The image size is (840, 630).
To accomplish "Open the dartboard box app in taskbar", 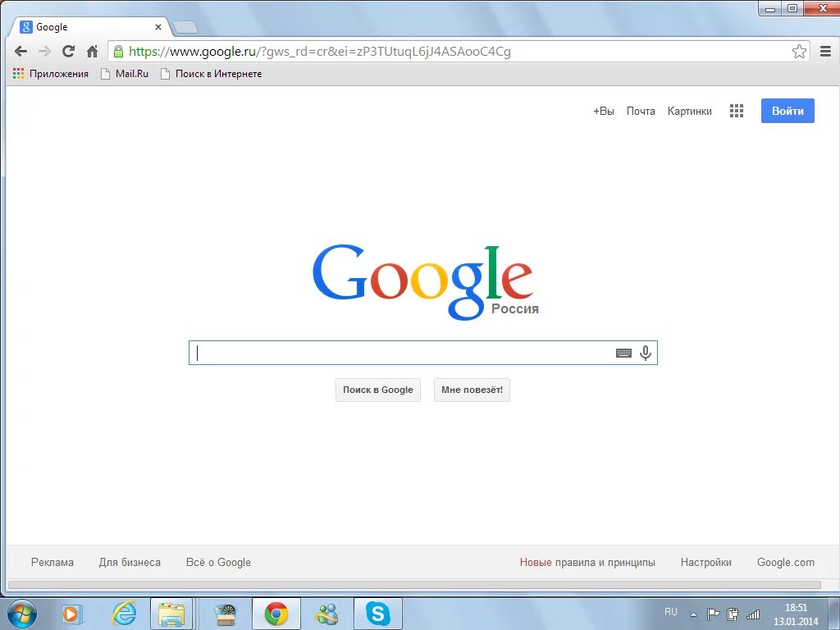I will pyautogui.click(x=225, y=614).
